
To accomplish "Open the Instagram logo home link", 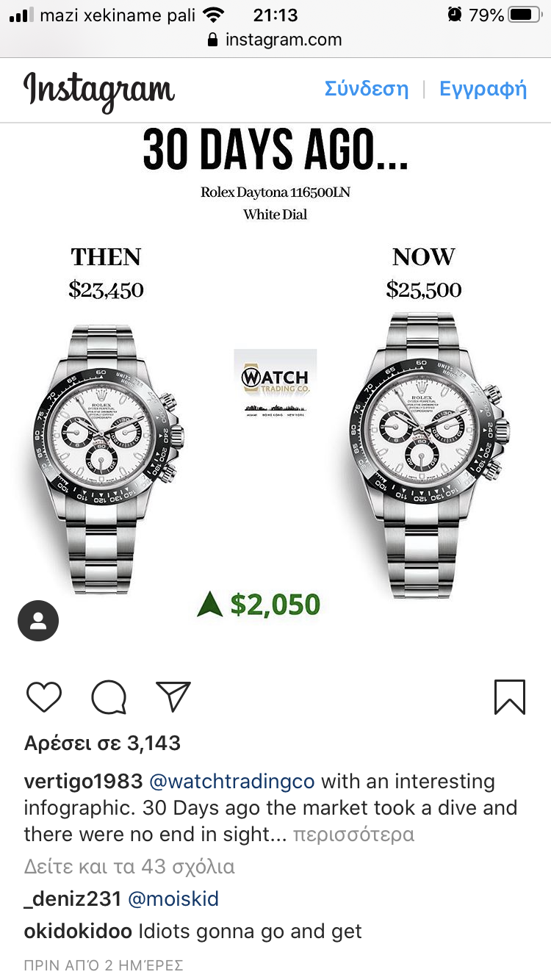I will (x=99, y=90).
